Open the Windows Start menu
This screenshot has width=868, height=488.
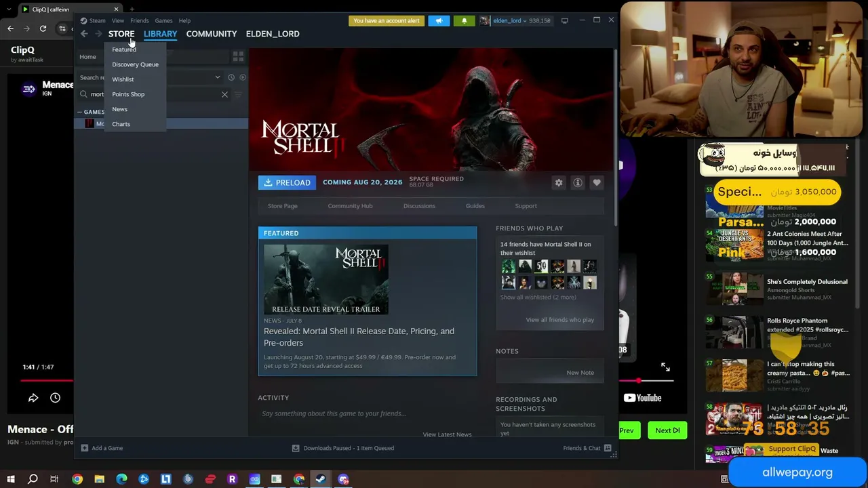[11, 479]
